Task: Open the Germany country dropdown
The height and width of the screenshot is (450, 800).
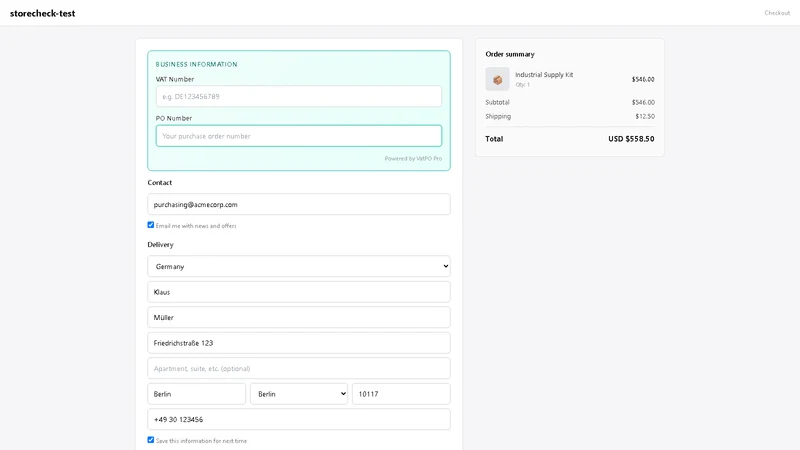Action: tap(298, 266)
